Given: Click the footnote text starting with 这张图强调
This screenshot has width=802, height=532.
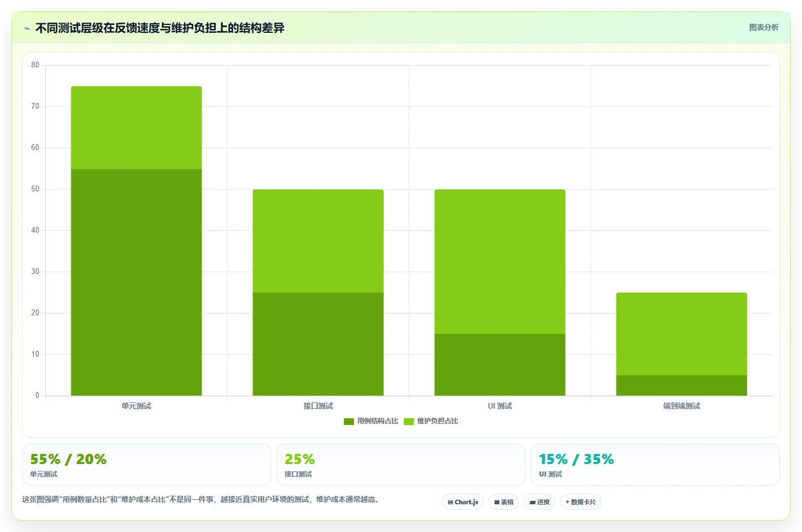Looking at the screenshot, I should point(201,500).
